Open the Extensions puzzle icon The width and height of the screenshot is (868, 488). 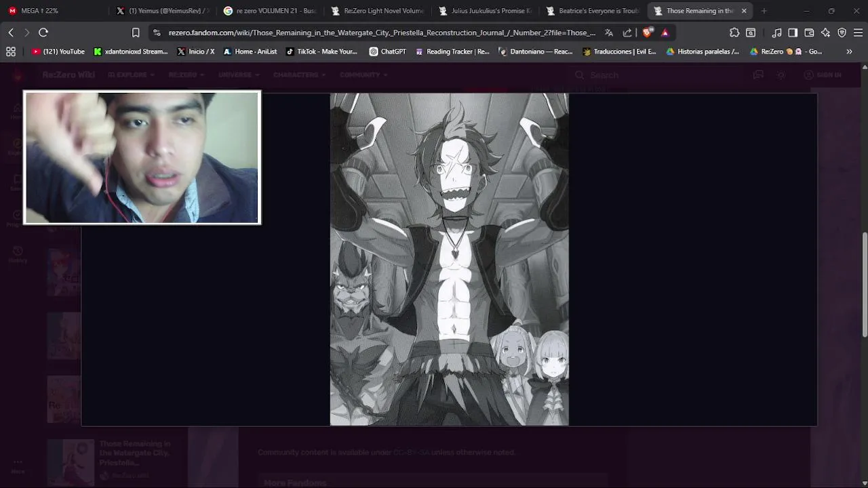click(734, 33)
